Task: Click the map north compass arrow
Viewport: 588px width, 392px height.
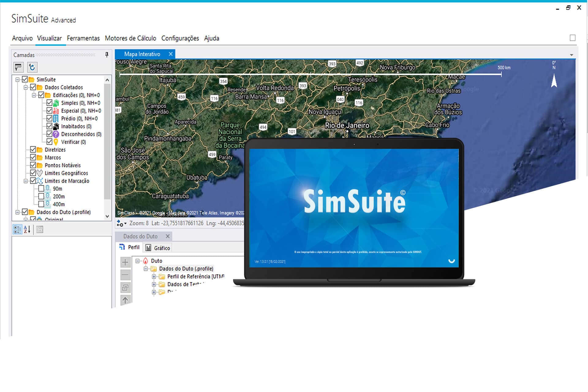Action: (554, 81)
